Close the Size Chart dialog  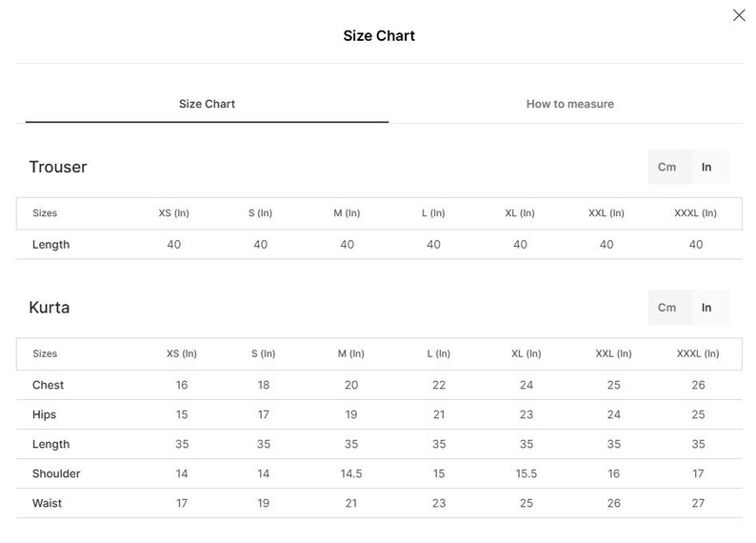tap(739, 15)
